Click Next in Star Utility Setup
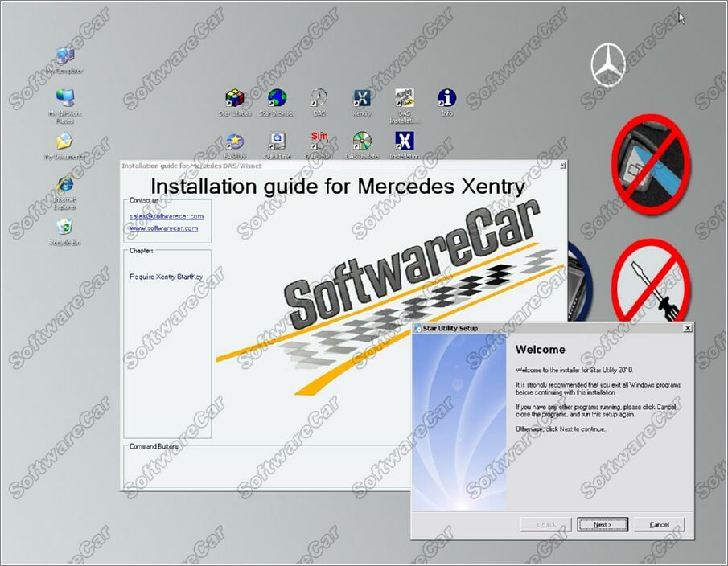 tap(603, 524)
